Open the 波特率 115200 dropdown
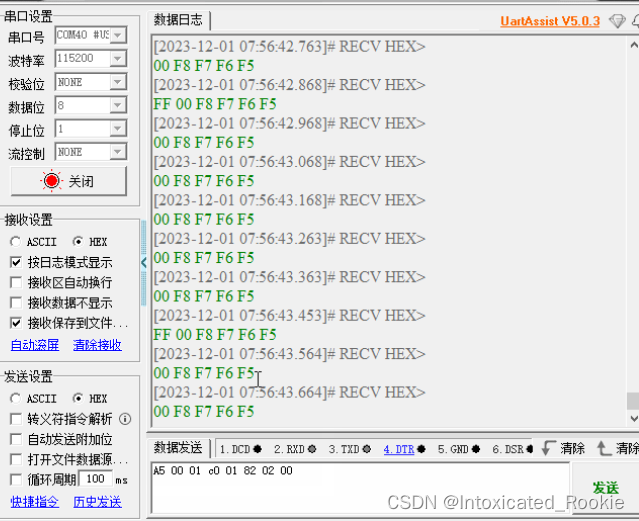Screen dimensions: 639x521 click(118, 59)
